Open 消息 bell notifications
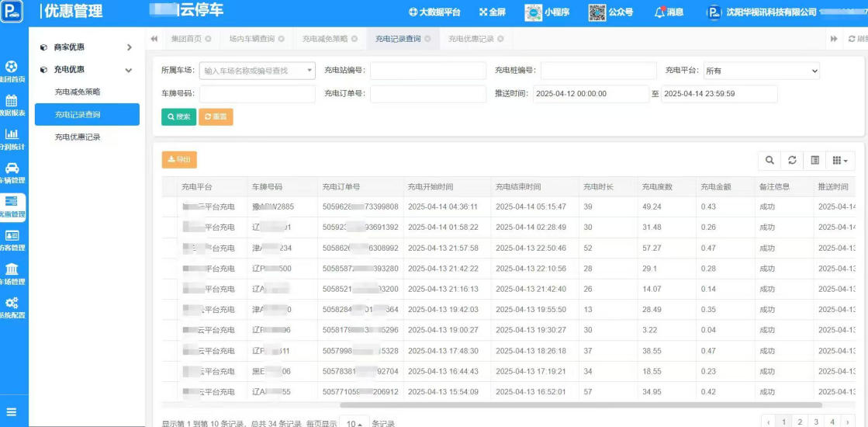868x427 pixels. point(669,12)
